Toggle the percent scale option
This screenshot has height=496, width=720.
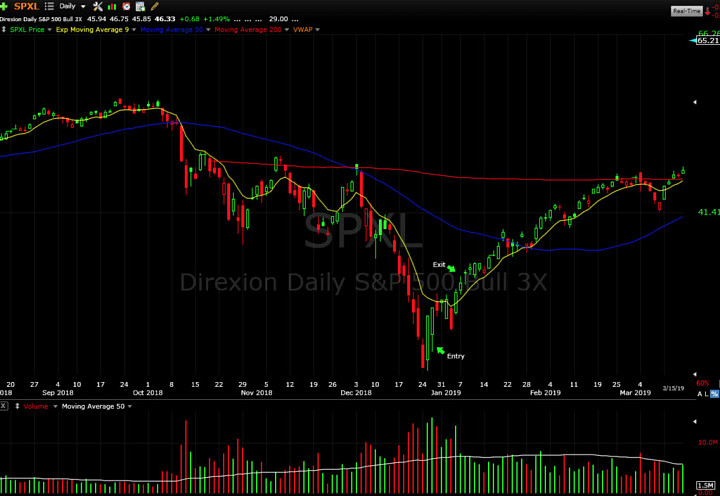pyautogui.click(x=714, y=394)
